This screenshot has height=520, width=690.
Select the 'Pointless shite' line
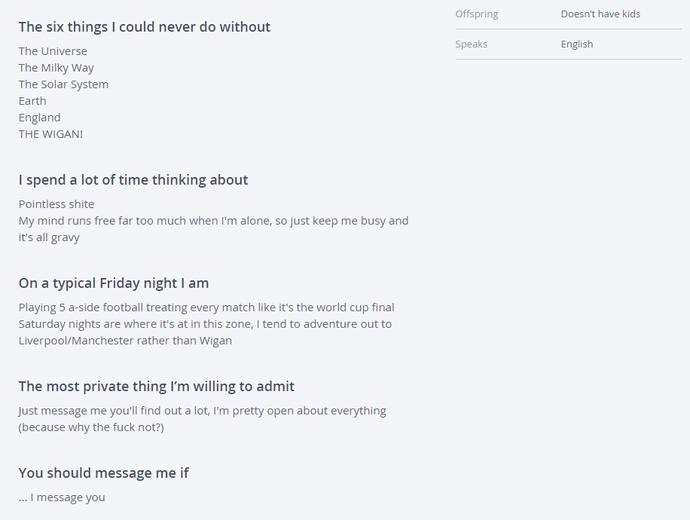click(56, 204)
